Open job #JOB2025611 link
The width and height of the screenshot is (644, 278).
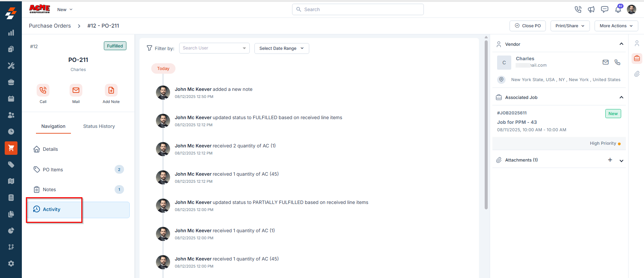(512, 113)
